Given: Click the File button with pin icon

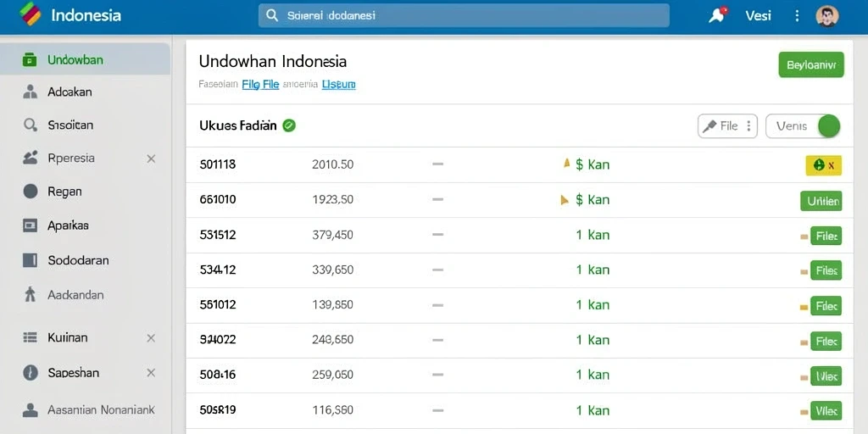Looking at the screenshot, I should click(x=727, y=126).
